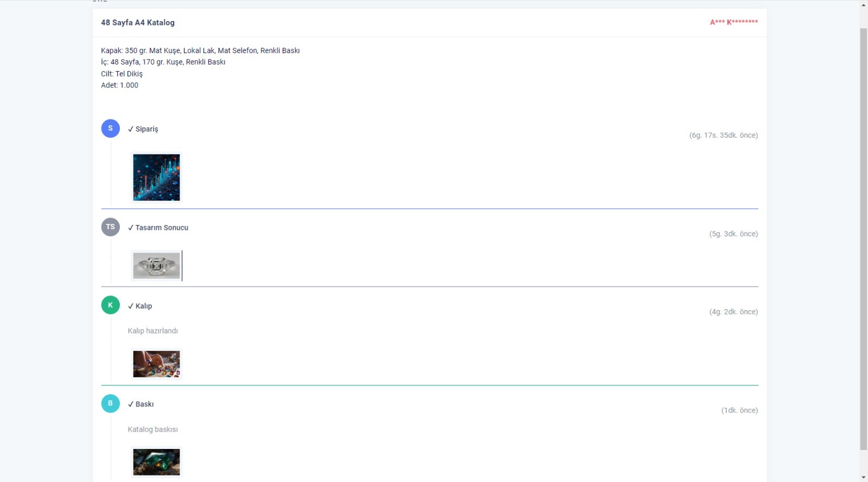Click the 'Kalıp hazırlandı' note text

click(x=152, y=331)
